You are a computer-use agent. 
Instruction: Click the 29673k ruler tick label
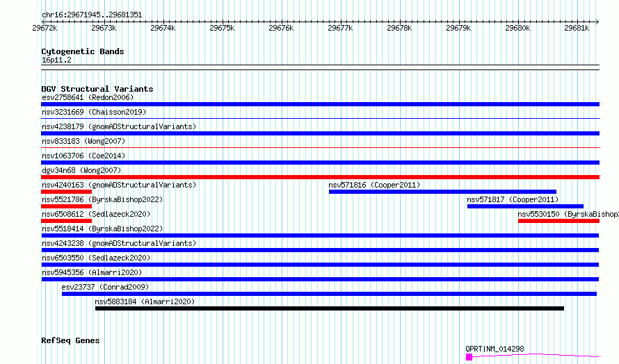tap(104, 28)
